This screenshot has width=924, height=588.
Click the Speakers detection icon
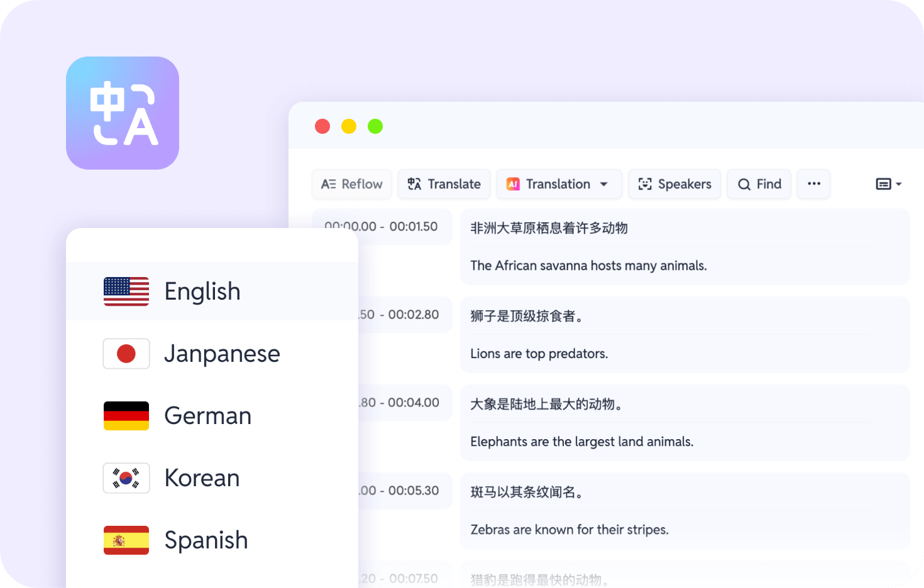645,184
